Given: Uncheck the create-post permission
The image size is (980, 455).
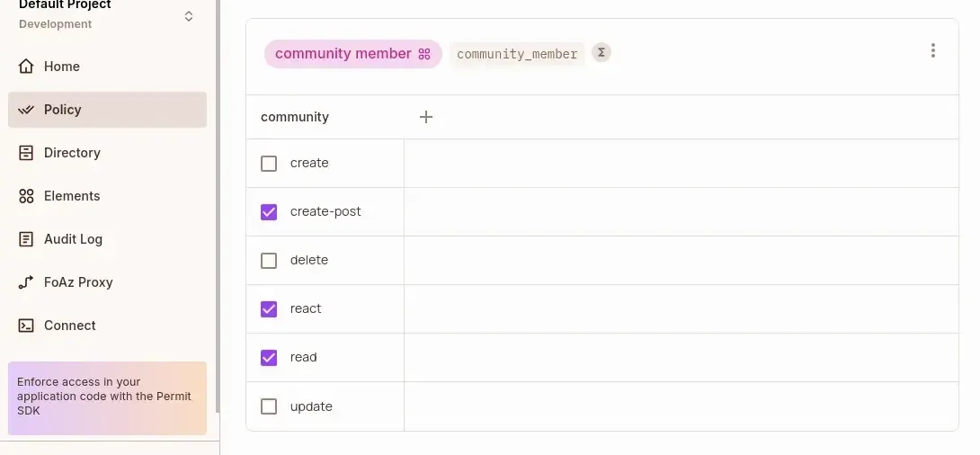Looking at the screenshot, I should point(269,212).
